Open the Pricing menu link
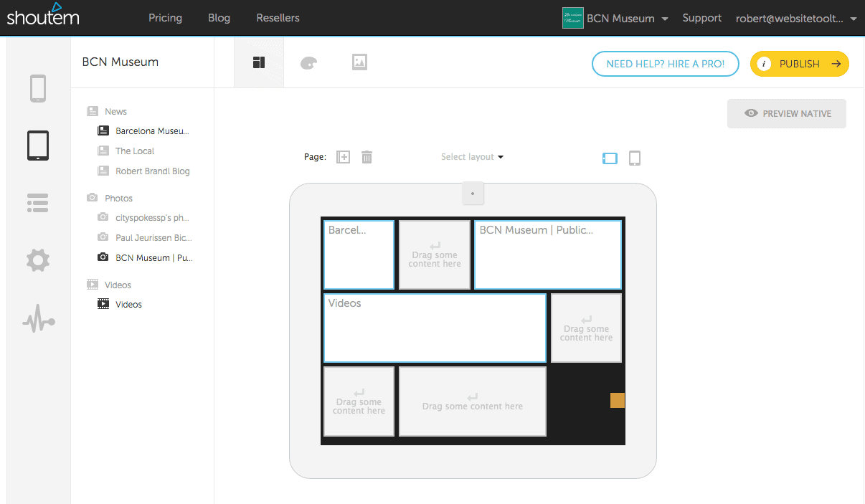Screen dimensions: 865x504 point(165,18)
